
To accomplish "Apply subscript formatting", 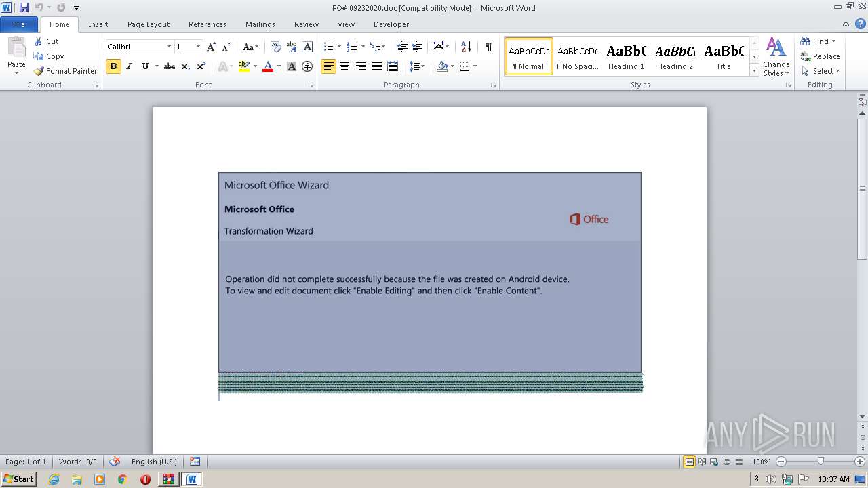I will [186, 66].
